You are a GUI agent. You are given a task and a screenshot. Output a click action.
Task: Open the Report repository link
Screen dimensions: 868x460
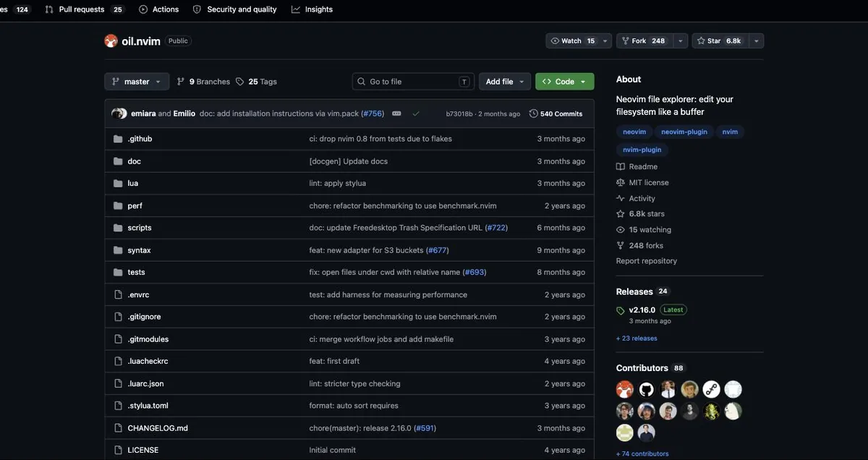point(647,261)
